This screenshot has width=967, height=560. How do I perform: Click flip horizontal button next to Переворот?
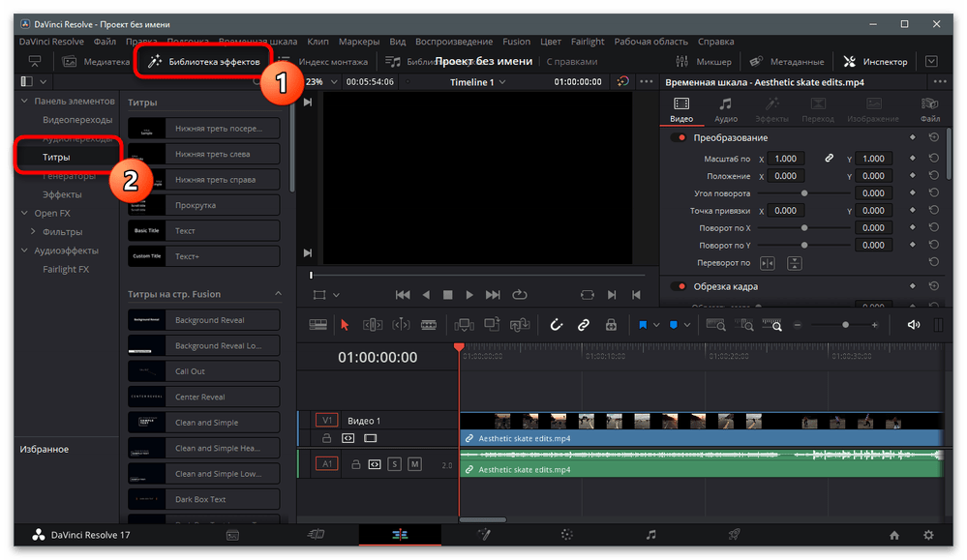click(768, 263)
